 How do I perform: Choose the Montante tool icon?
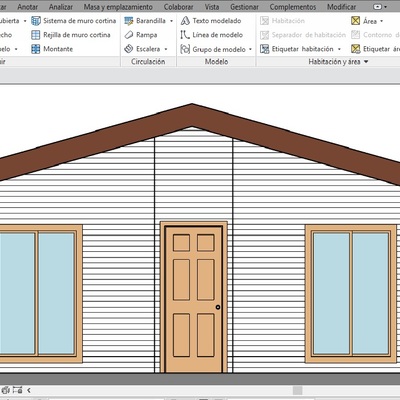(x=36, y=49)
